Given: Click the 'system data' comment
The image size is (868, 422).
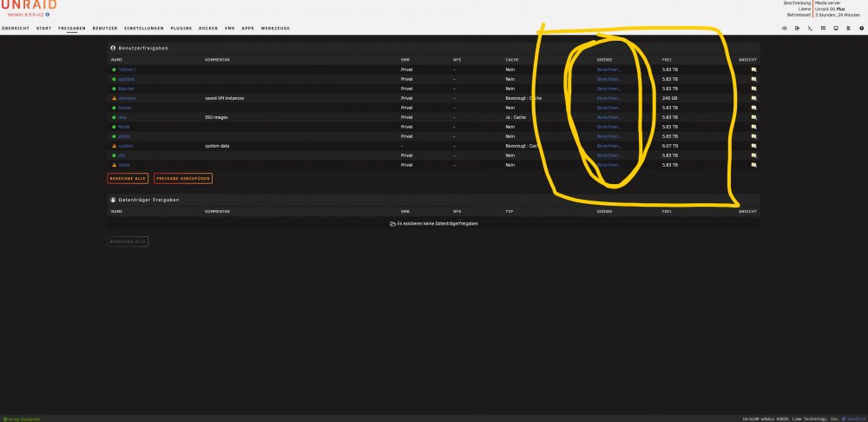Looking at the screenshot, I should [217, 146].
